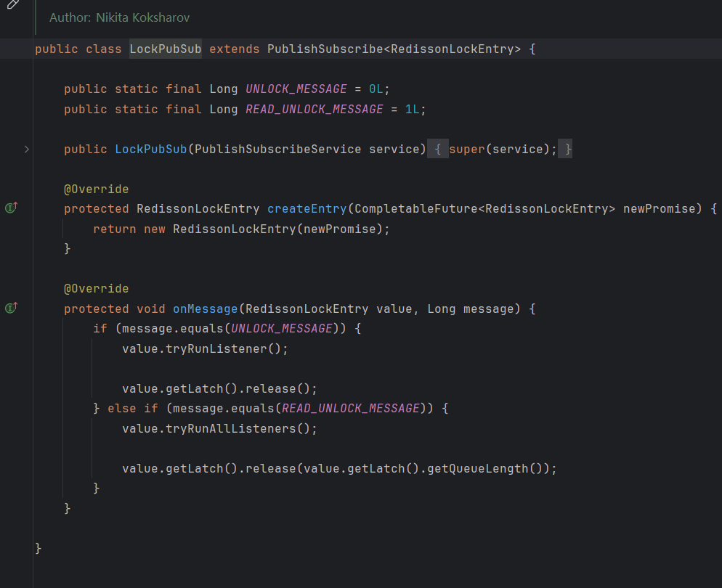
Task: Click the super keyword in the constructor
Action: click(x=467, y=149)
